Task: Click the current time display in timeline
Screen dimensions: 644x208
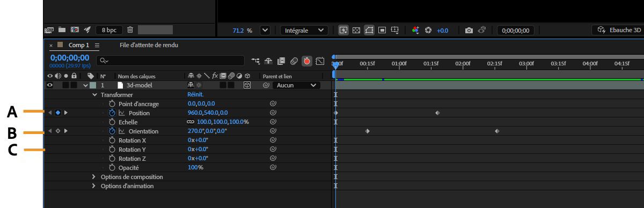Action: click(70, 58)
